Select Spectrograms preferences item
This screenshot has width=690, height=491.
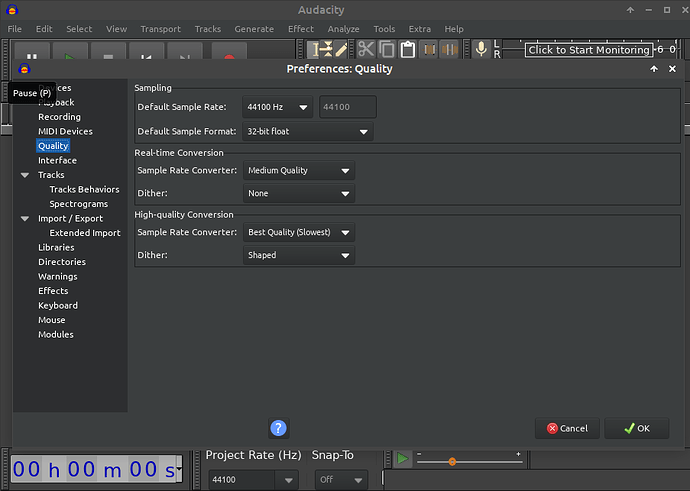(78, 204)
